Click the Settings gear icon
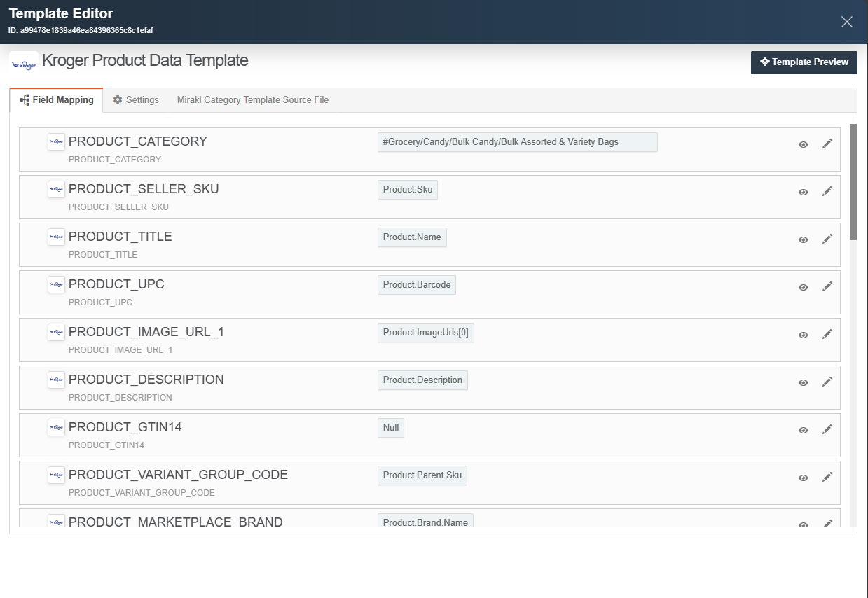868x598 pixels. (x=117, y=99)
